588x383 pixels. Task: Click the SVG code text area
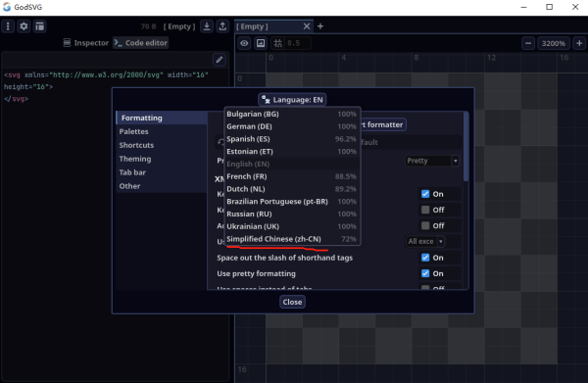tap(115, 225)
